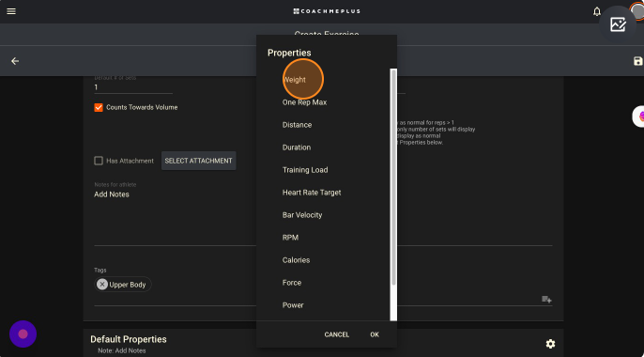Click the SELECT ATTACHMENT button
Viewport: 644px width, 357px height.
[x=198, y=161]
